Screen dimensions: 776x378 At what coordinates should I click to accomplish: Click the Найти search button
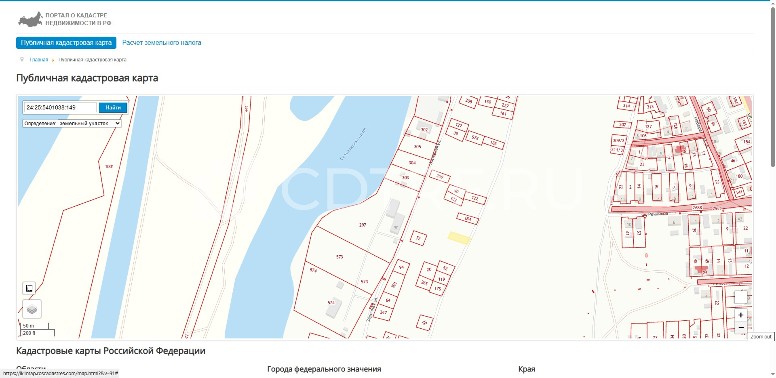pyautogui.click(x=113, y=107)
